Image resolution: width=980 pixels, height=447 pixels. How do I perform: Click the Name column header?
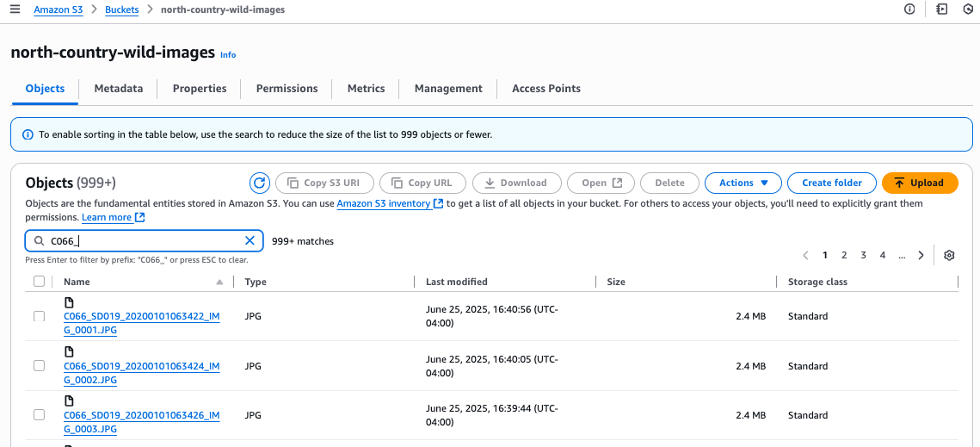pyautogui.click(x=77, y=282)
